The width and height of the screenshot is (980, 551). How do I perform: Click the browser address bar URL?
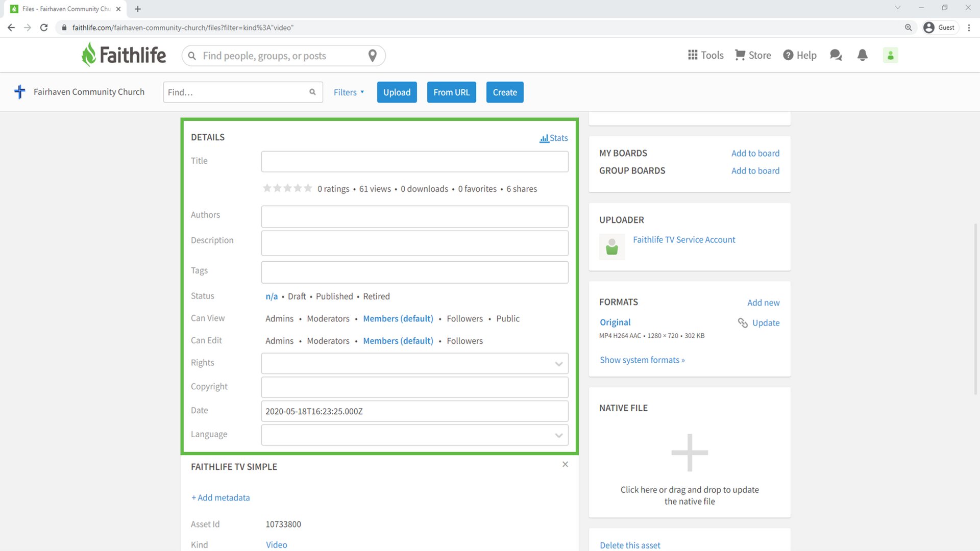click(183, 28)
